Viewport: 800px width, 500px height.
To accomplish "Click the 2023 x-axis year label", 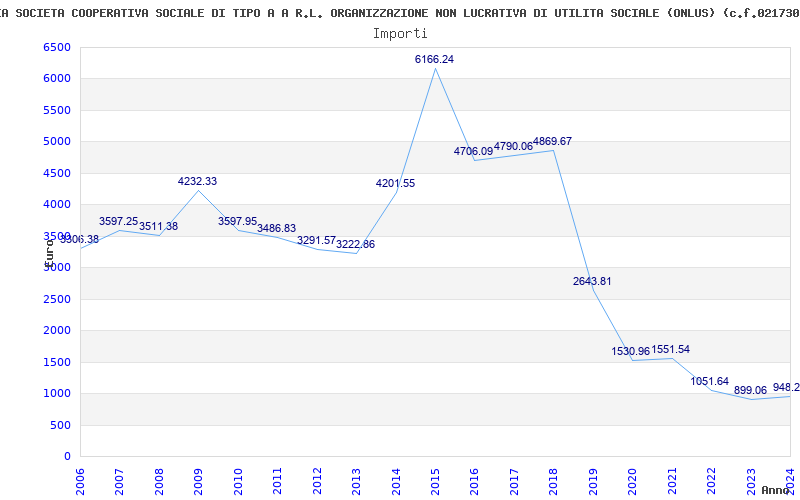I will [x=751, y=481].
